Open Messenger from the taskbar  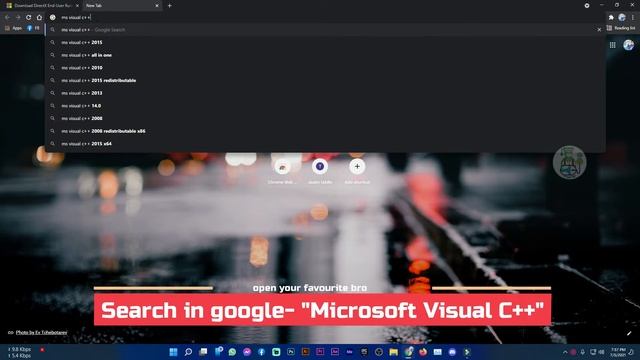(247, 352)
